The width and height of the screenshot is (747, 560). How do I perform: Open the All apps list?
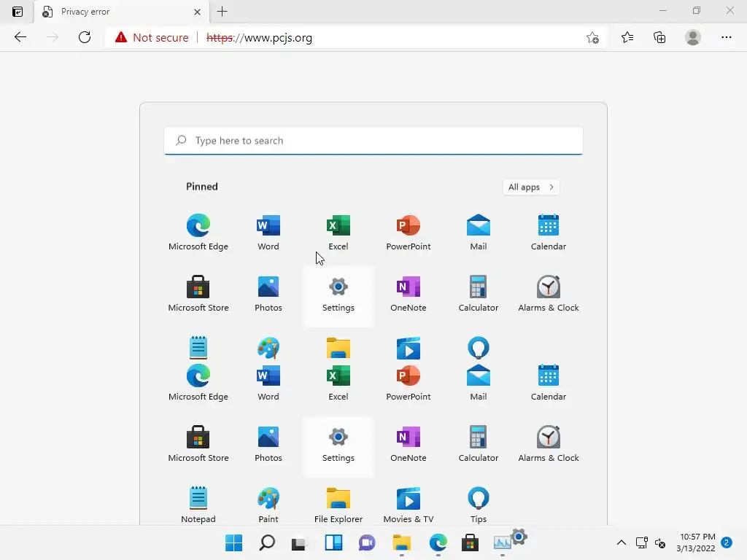tap(531, 187)
